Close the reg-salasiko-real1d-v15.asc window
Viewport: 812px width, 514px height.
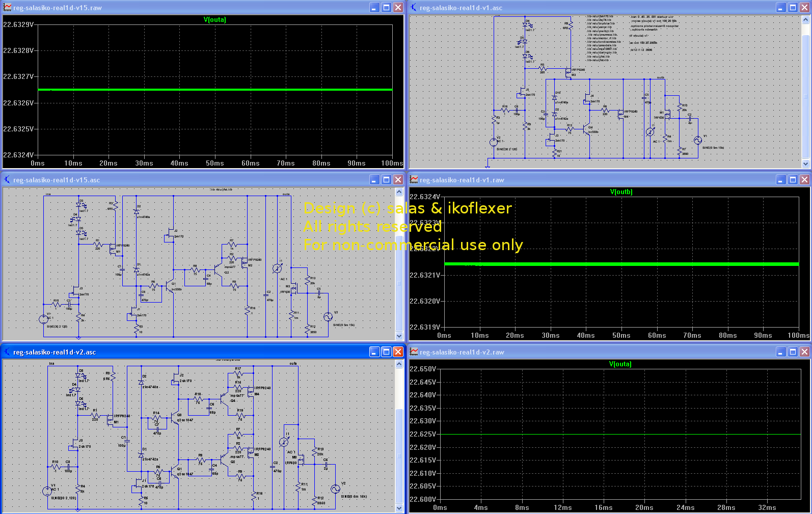(x=398, y=180)
